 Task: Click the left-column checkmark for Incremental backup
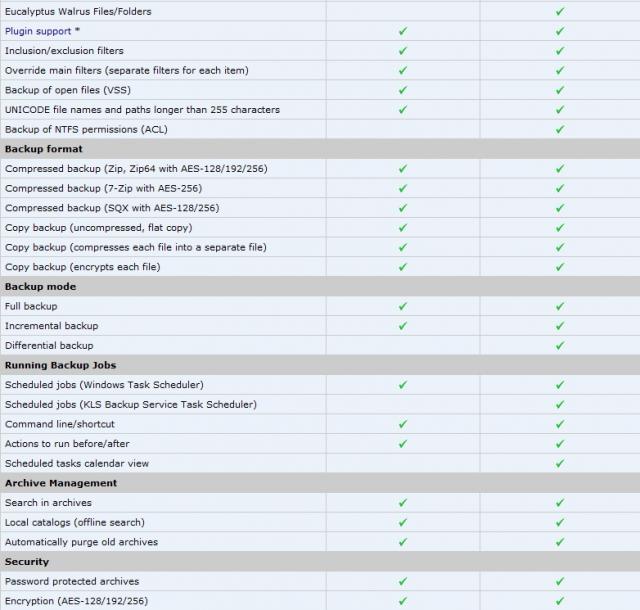click(x=402, y=325)
